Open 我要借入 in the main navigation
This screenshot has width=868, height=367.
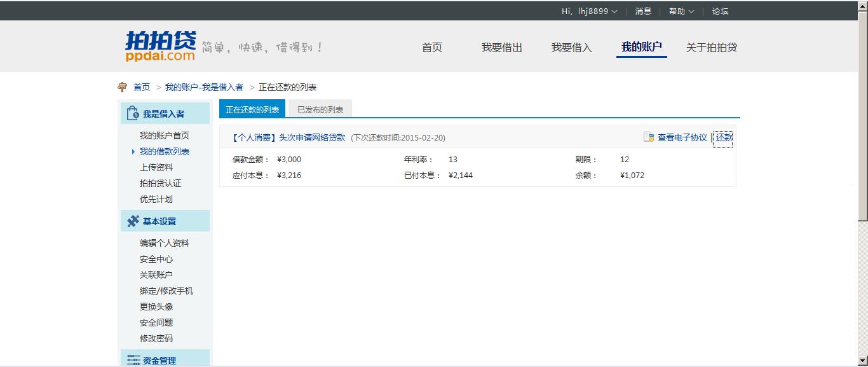(x=571, y=48)
